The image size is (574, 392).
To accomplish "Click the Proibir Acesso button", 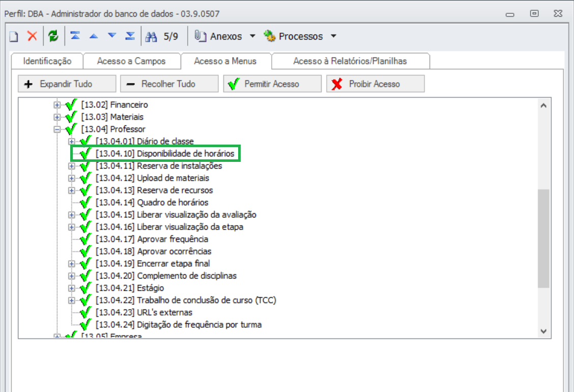I will 375,84.
